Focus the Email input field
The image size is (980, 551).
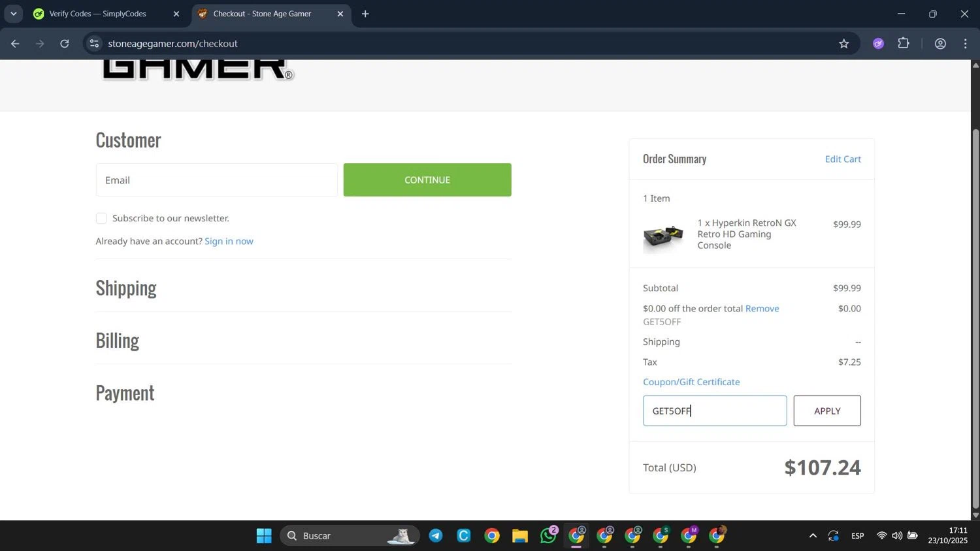(216, 180)
